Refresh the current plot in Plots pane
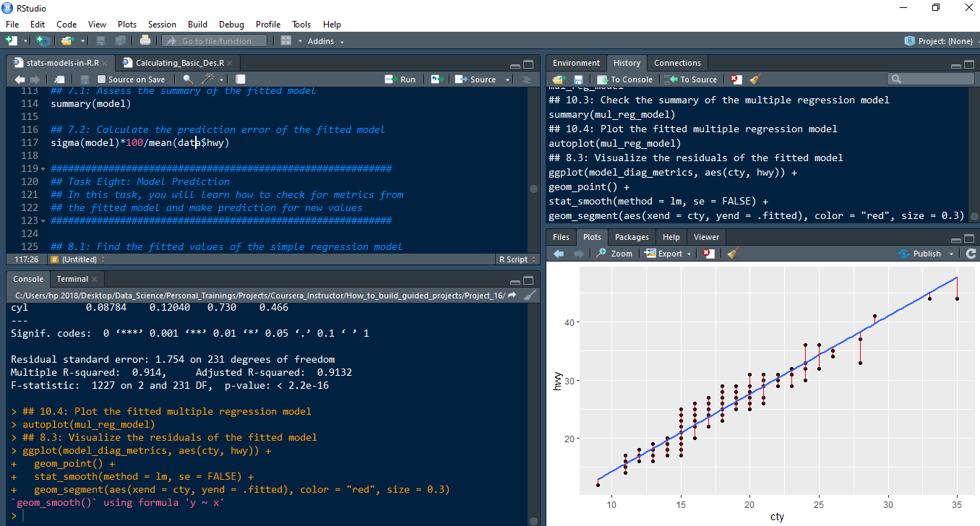Viewport: 980px width, 526px height. click(x=971, y=254)
